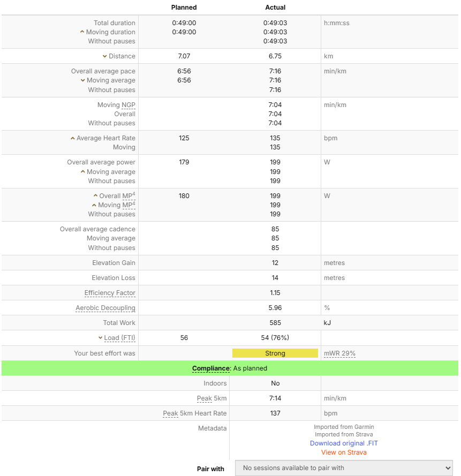Viewport: 461px width, 476px height.
Task: Click the Load (FTI) label
Action: pos(120,338)
